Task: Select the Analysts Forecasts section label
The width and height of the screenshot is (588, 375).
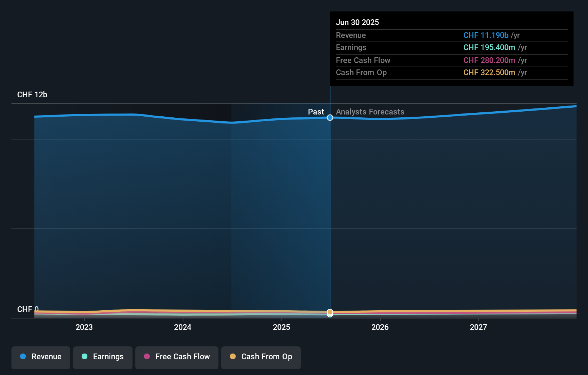Action: 370,112
